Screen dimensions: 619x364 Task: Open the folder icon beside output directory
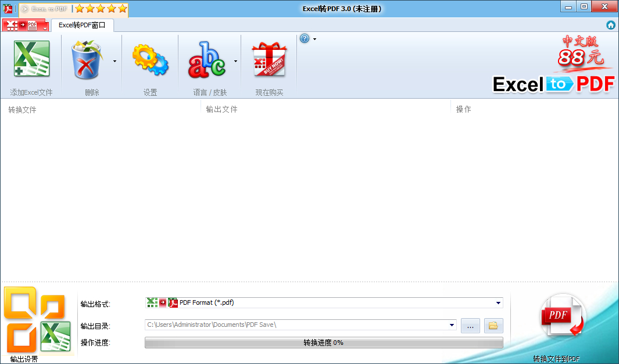493,326
